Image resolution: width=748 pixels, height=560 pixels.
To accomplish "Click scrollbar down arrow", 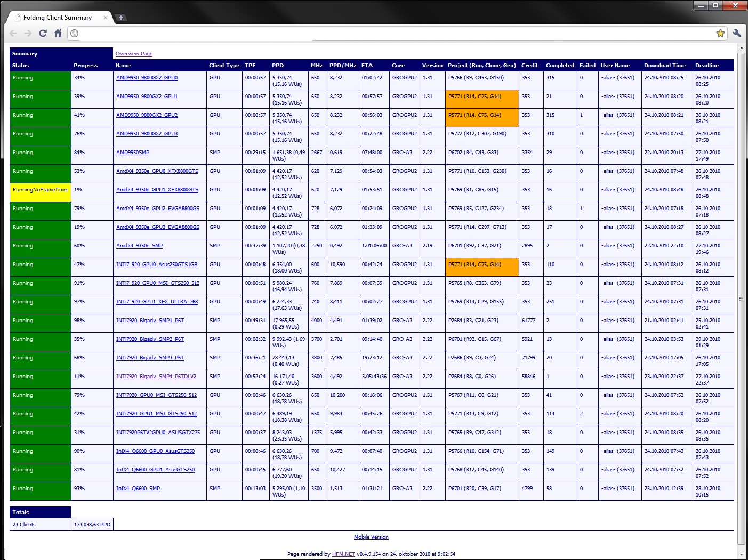I will tap(741, 555).
